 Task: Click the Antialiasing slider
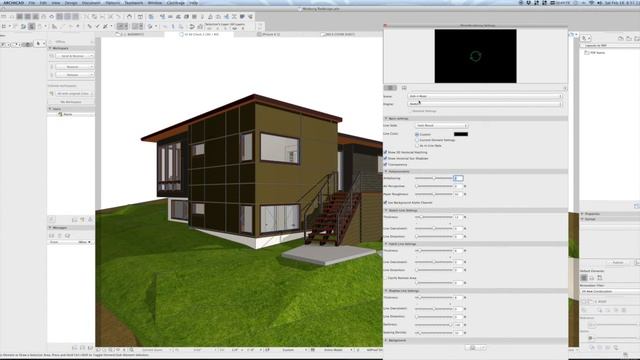click(x=433, y=178)
